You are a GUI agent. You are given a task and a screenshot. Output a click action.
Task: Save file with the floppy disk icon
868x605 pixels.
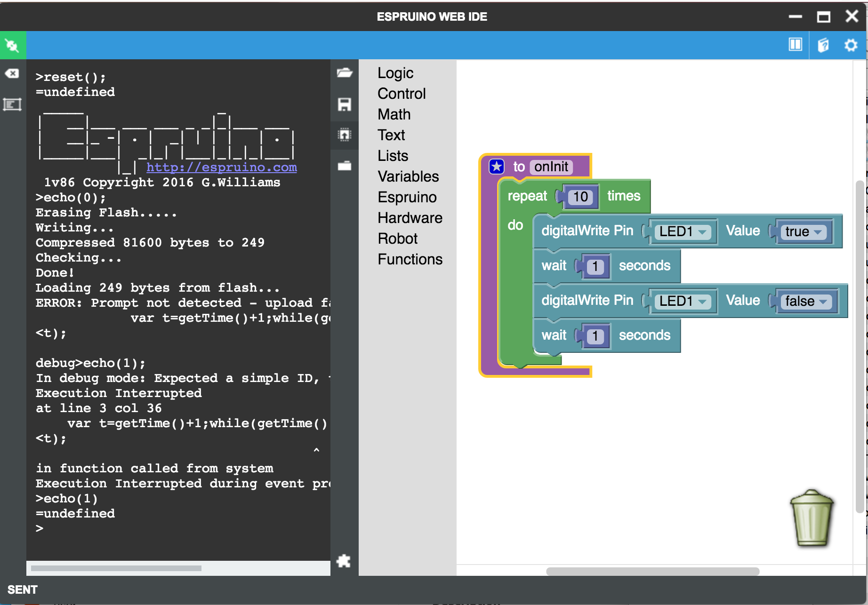pos(345,104)
